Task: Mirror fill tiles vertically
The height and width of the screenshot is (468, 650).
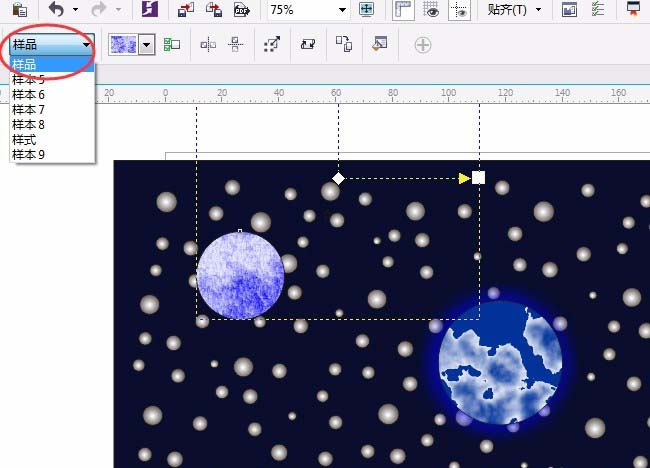Action: pyautogui.click(x=235, y=44)
